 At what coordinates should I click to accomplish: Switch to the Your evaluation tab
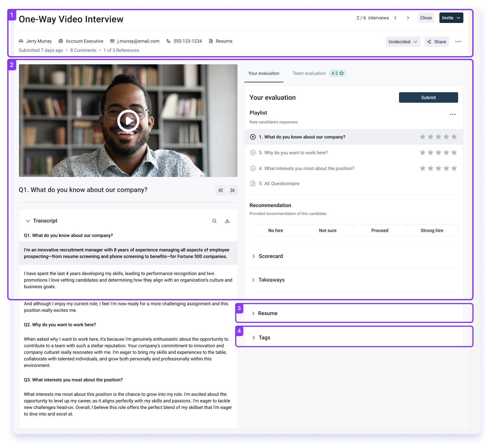click(264, 73)
